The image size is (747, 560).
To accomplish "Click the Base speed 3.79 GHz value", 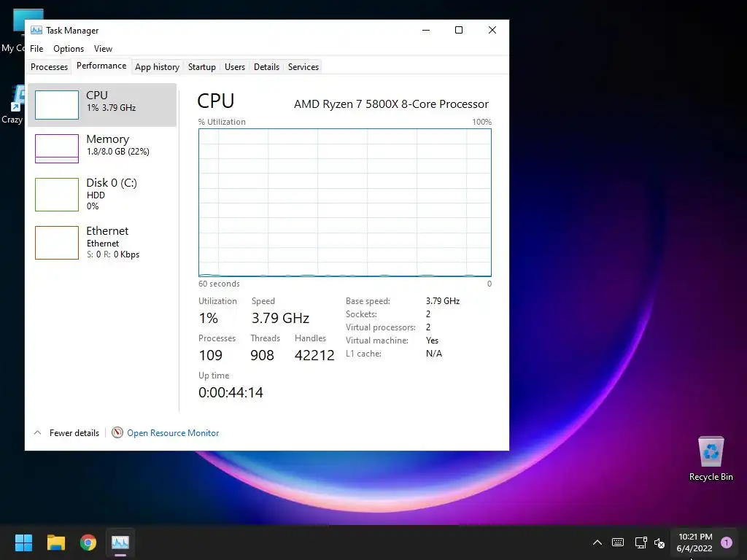I will [443, 301].
